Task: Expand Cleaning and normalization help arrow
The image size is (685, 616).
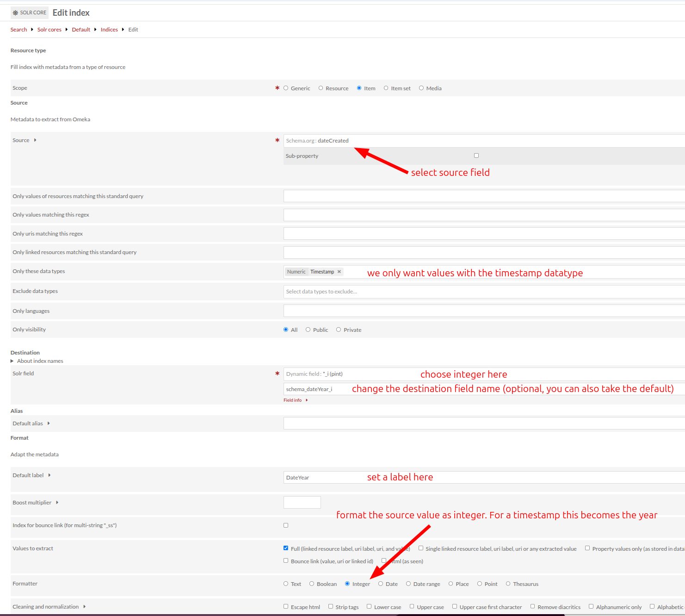Action: click(x=85, y=607)
